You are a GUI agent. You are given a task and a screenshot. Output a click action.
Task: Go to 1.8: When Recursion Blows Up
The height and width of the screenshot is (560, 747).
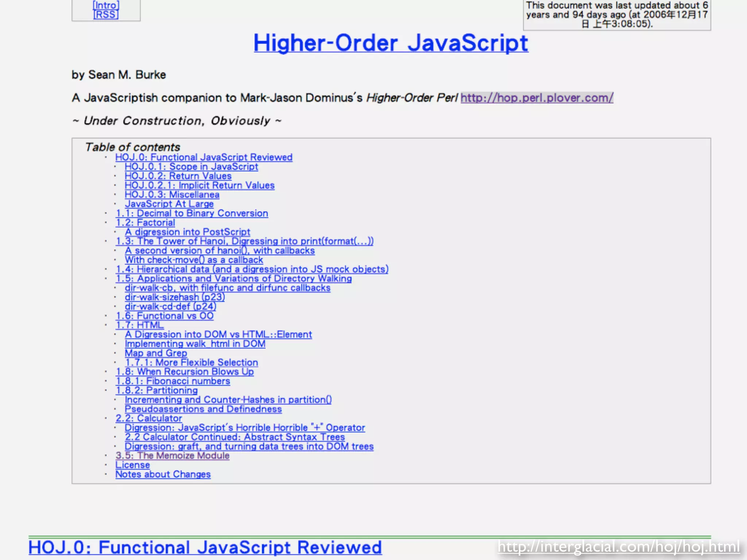[185, 372]
